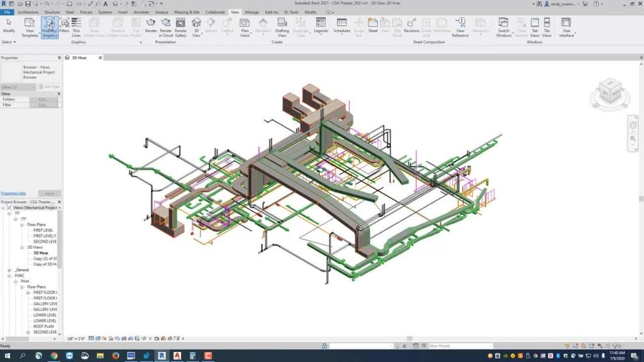Open the Revisions tool

411,25
